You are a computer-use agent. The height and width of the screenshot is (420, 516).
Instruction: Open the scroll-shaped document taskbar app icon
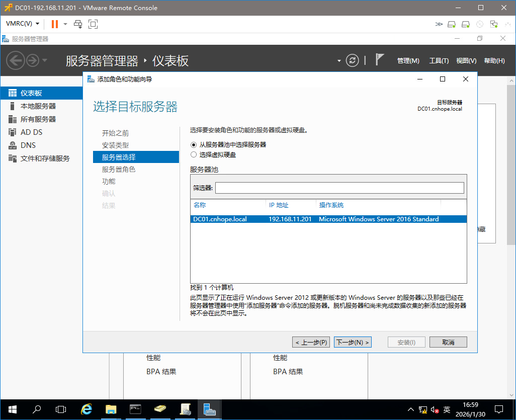tap(185, 409)
